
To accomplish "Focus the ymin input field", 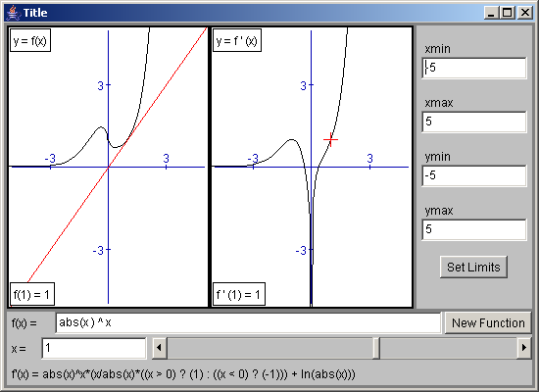I will [474, 175].
